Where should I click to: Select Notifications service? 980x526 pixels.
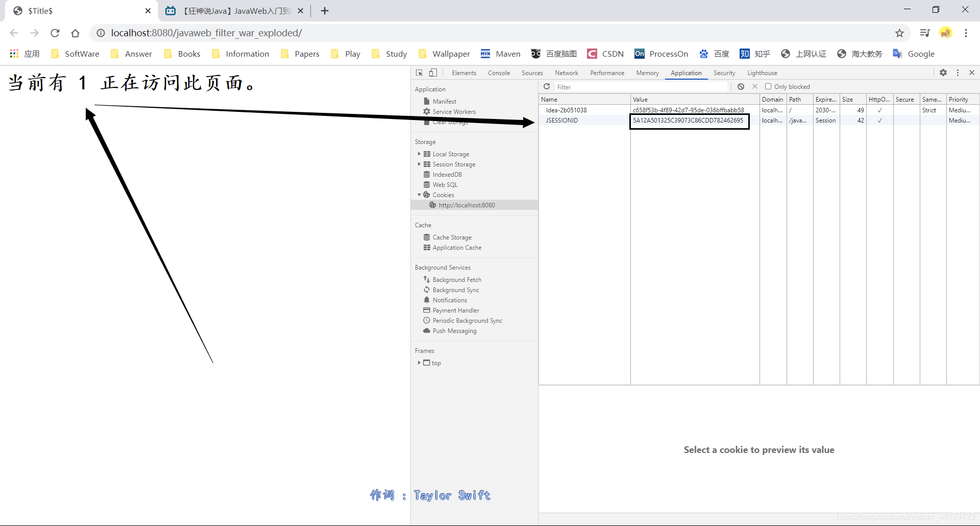pos(450,300)
